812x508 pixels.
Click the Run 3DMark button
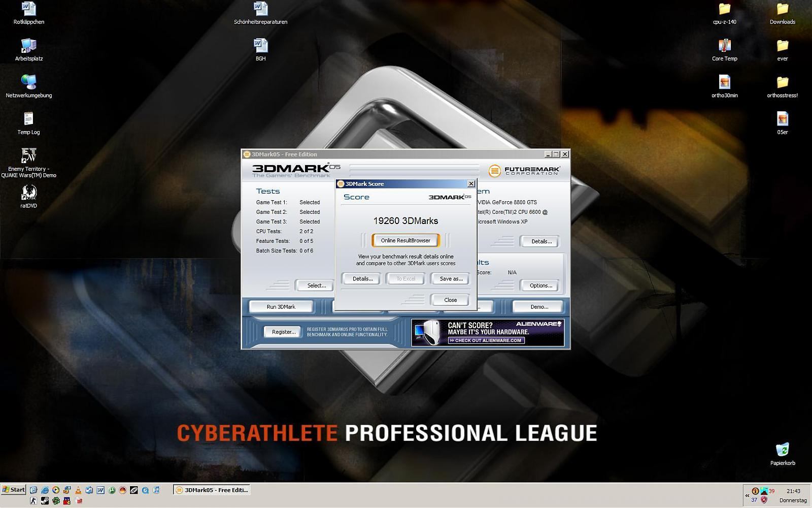coord(281,307)
